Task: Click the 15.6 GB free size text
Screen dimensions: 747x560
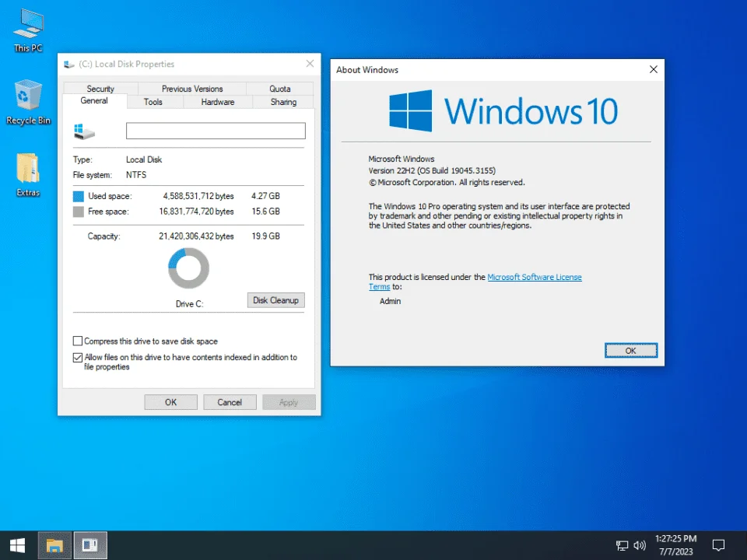Action: coord(265,212)
